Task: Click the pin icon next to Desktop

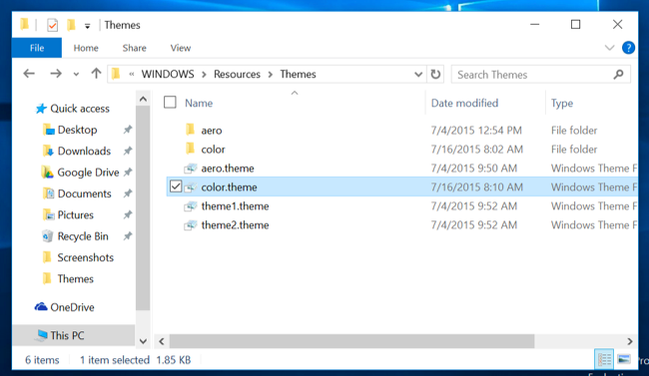Action: click(x=127, y=130)
